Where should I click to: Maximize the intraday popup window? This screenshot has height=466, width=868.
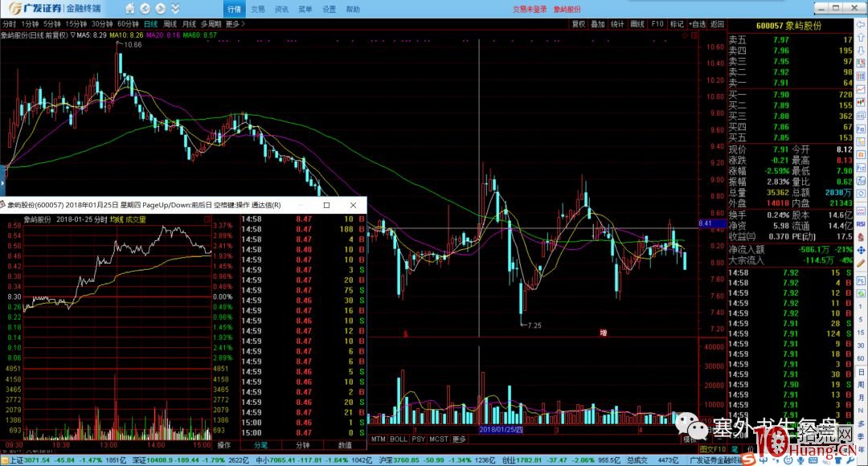[x=326, y=206]
